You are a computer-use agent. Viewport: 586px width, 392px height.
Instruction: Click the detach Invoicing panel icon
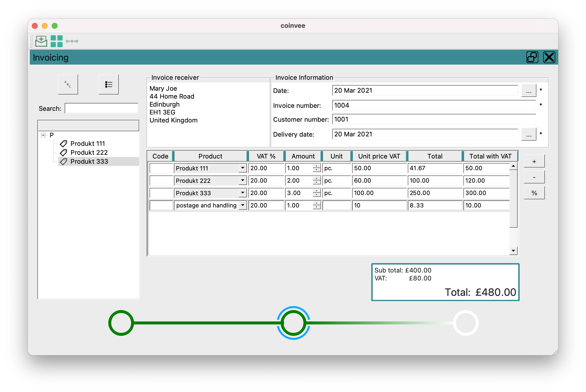532,57
